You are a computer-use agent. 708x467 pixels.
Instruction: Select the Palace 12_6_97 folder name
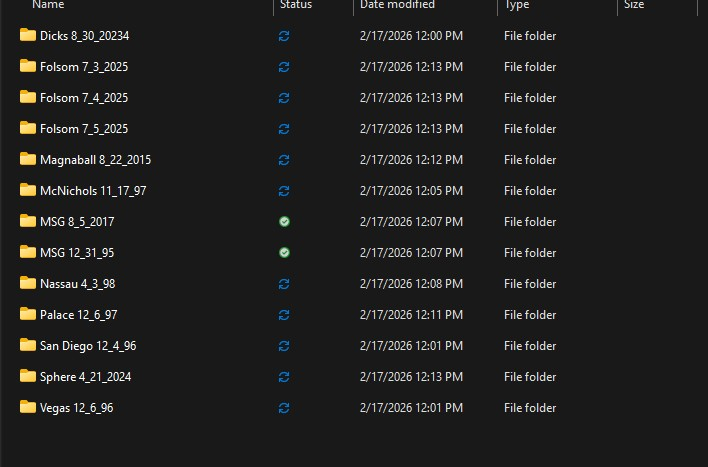(x=79, y=315)
